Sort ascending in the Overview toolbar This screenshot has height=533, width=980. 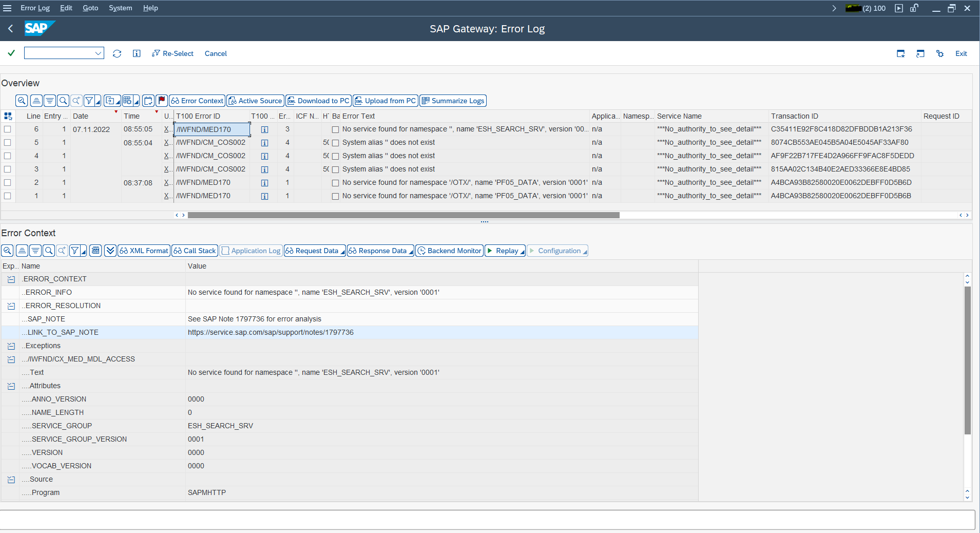pyautogui.click(x=36, y=101)
